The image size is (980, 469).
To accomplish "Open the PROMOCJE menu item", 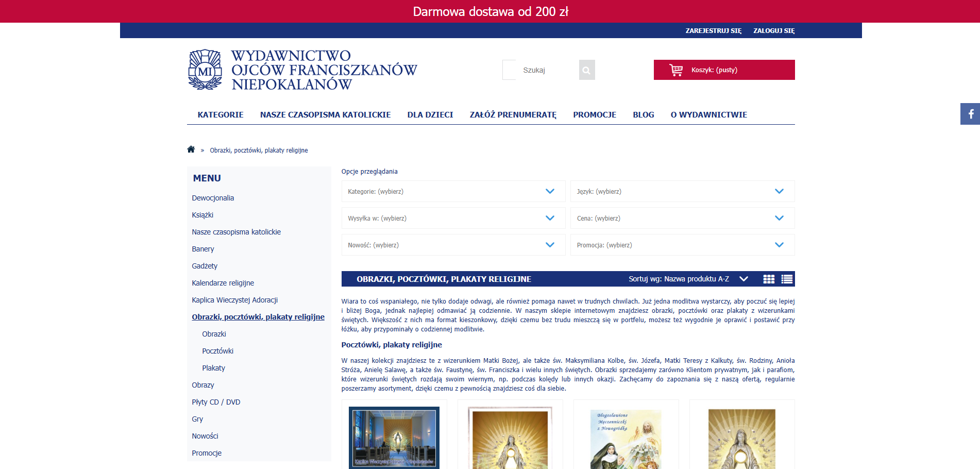I will pyautogui.click(x=595, y=114).
